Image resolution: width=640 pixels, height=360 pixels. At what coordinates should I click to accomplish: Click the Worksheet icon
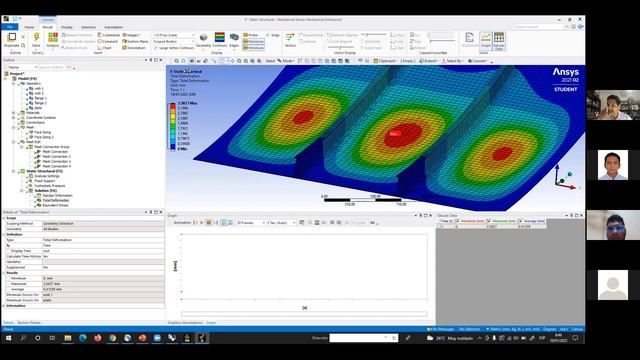click(469, 39)
